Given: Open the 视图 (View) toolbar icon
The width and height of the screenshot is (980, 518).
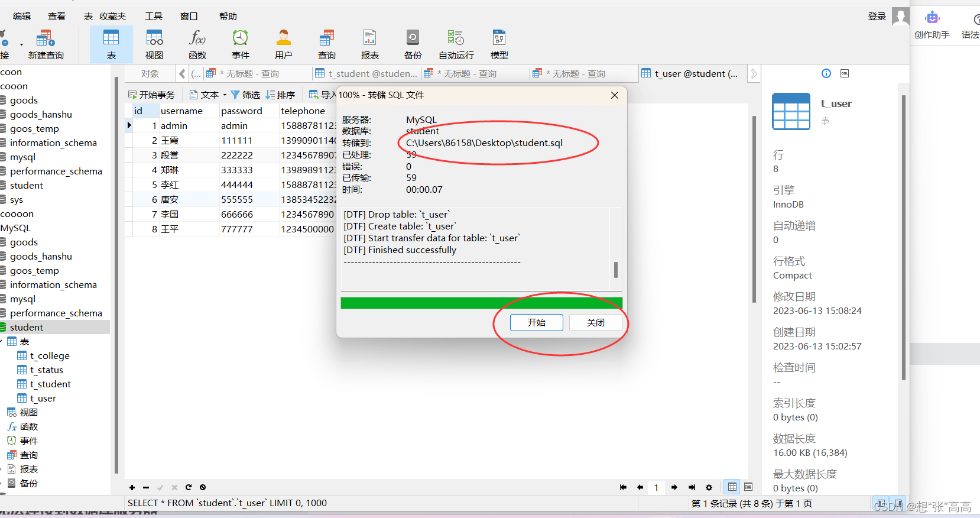Looking at the screenshot, I should 154,44.
